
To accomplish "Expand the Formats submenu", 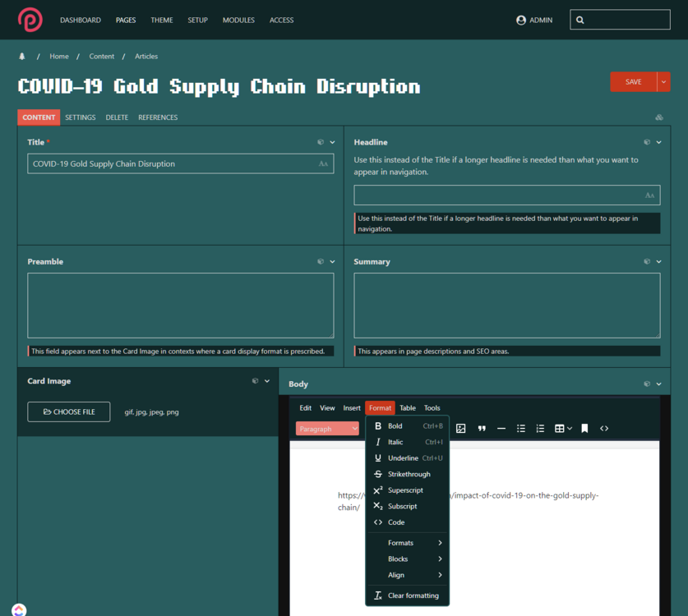I will [x=408, y=543].
